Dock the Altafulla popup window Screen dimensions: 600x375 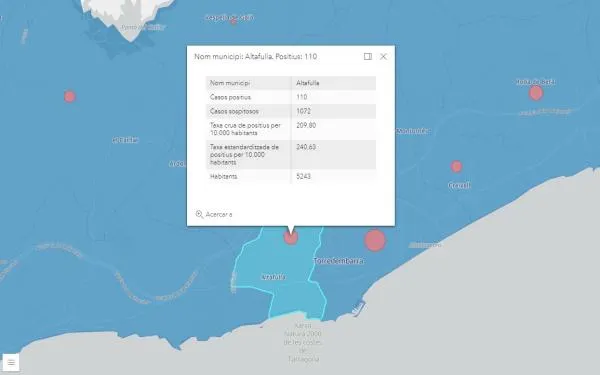(368, 57)
